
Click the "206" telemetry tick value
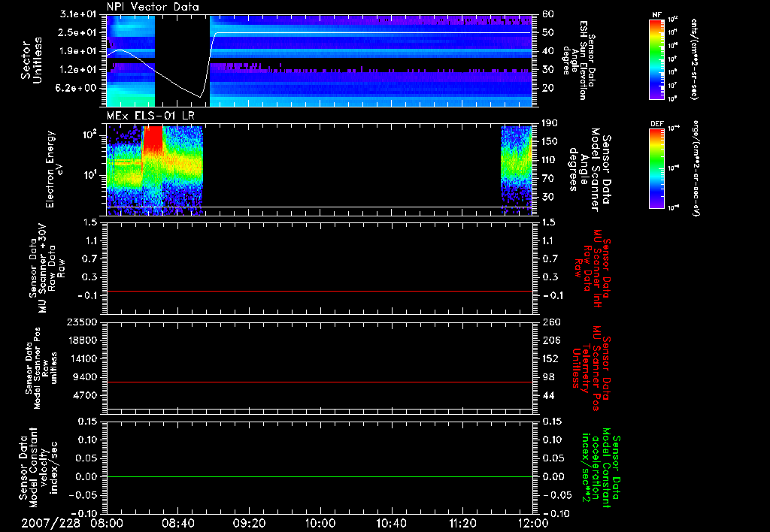point(550,340)
